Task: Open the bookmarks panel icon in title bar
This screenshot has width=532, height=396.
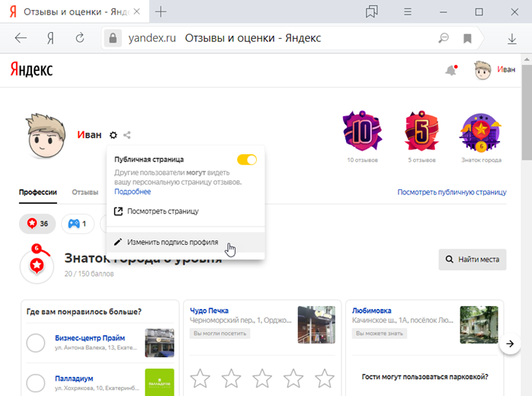Action: [372, 12]
